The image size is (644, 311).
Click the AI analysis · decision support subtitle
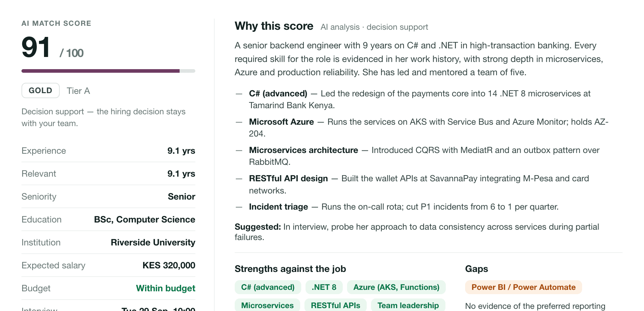[x=374, y=27]
